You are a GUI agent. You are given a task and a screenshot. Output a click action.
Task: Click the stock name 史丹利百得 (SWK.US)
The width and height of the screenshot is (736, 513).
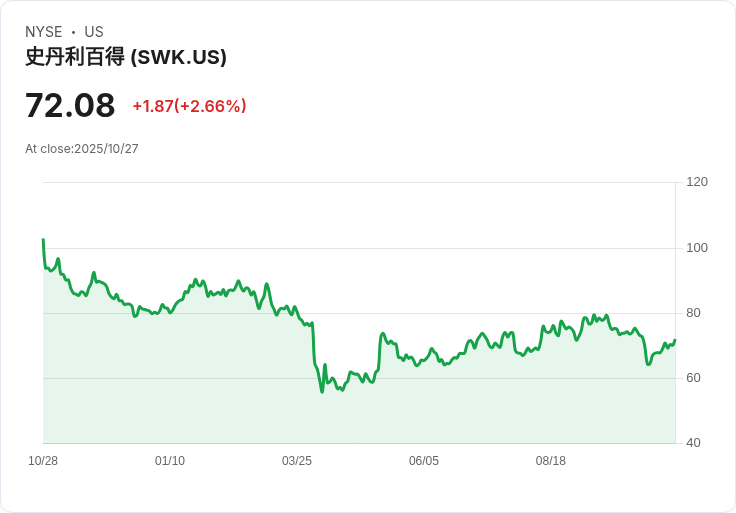[126, 57]
